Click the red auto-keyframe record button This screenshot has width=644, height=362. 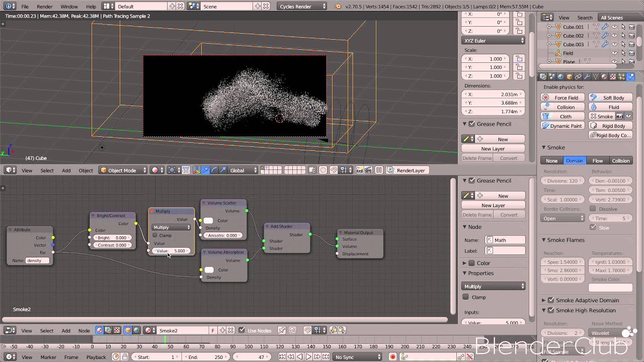392,357
